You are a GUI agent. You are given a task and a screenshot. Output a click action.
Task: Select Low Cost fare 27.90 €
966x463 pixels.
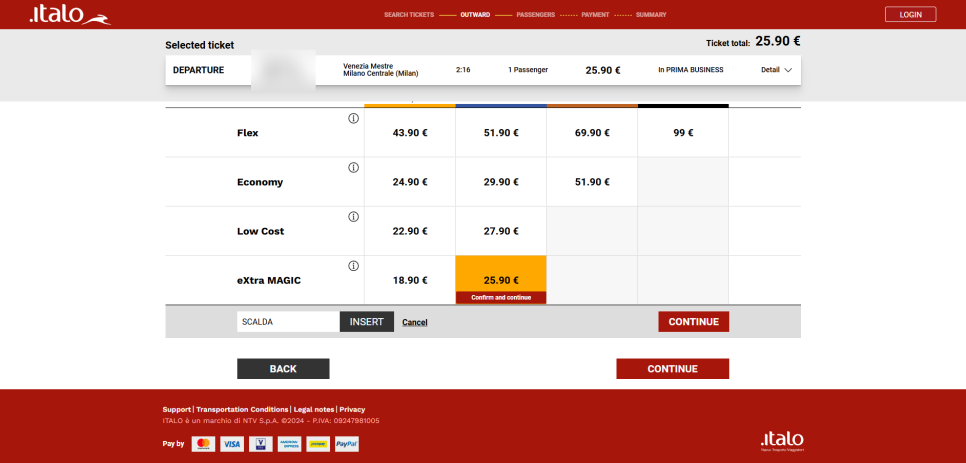pos(501,231)
